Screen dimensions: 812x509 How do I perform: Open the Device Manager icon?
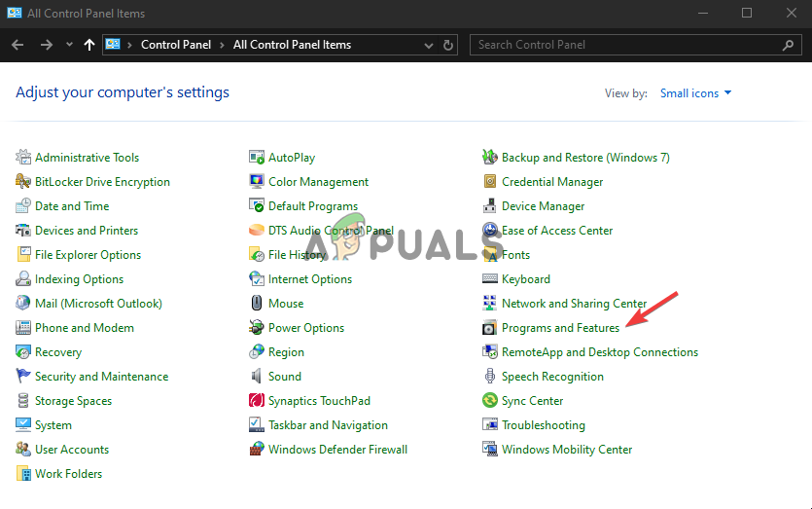pos(490,206)
